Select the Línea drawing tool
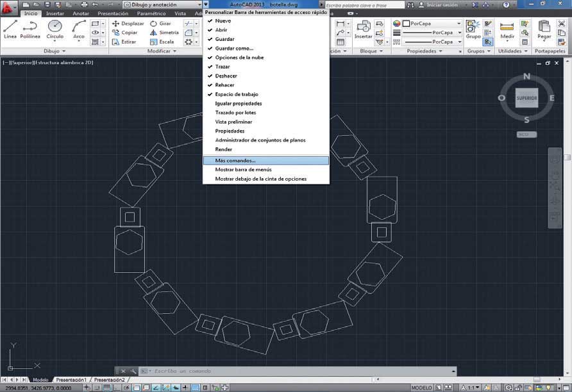Viewport: 572px width, 392px height. pyautogui.click(x=10, y=29)
